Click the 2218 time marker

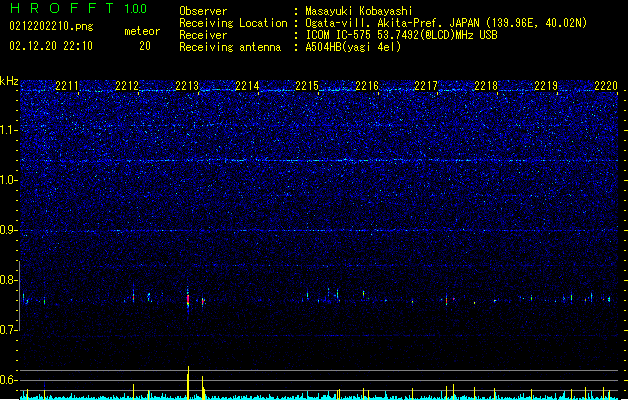(x=486, y=86)
